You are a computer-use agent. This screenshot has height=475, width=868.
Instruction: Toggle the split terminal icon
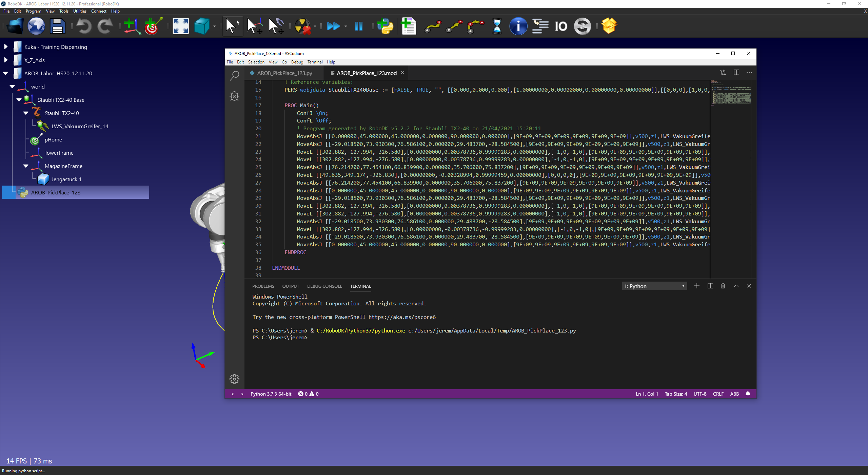pyautogui.click(x=710, y=286)
